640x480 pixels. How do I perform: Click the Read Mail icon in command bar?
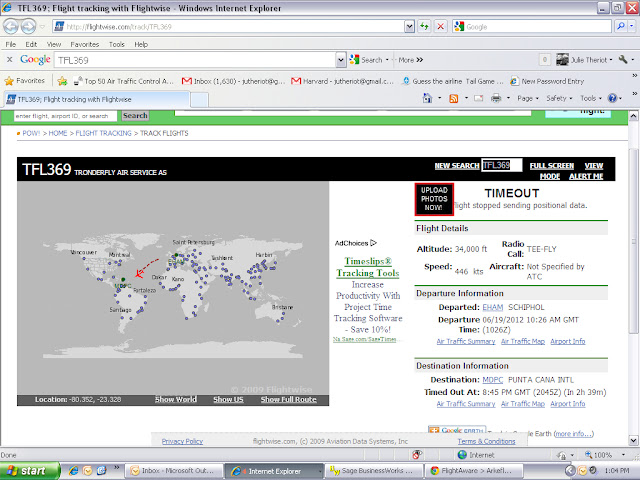[478, 98]
